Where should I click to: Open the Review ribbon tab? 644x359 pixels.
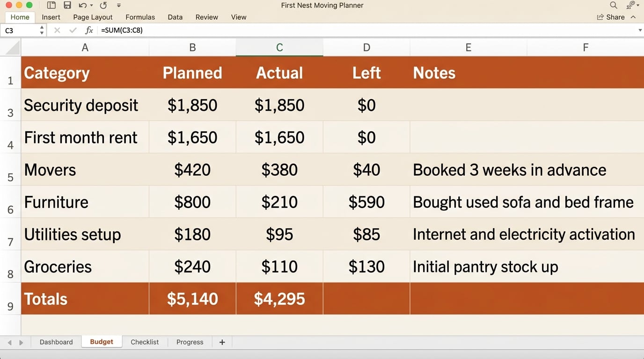click(207, 17)
